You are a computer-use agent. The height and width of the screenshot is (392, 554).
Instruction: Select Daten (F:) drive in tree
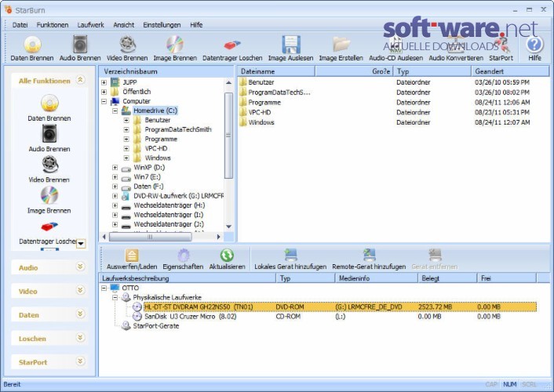[x=148, y=187]
